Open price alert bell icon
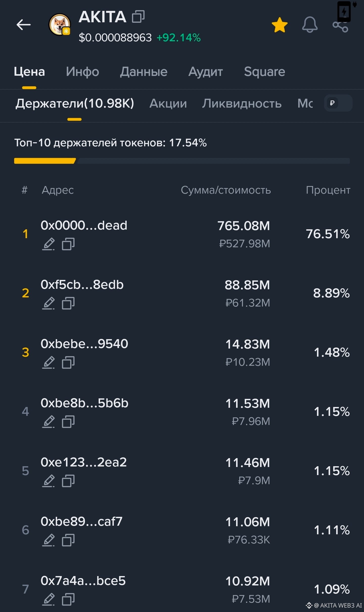364x612 pixels. (310, 25)
